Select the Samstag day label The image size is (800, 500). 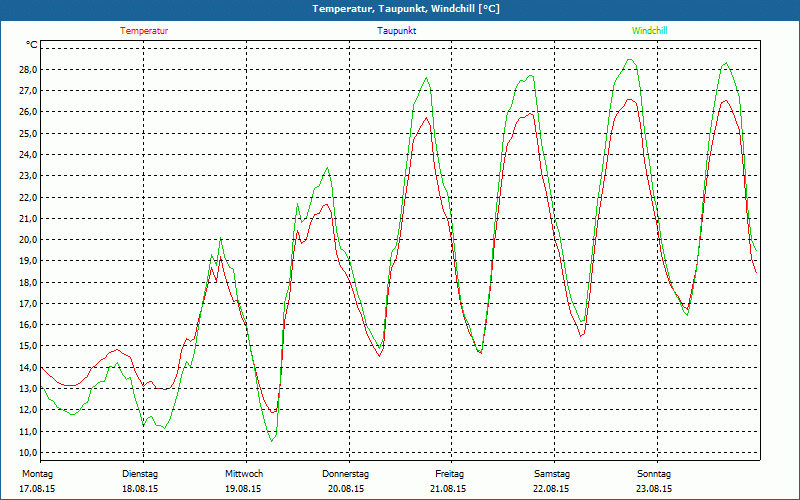pyautogui.click(x=552, y=474)
